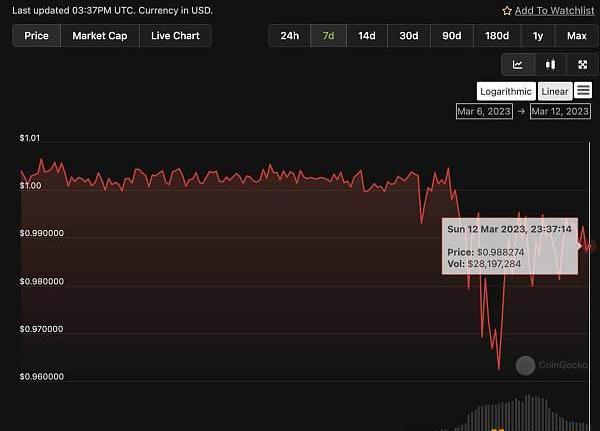Switch to line chart view icon

click(518, 65)
